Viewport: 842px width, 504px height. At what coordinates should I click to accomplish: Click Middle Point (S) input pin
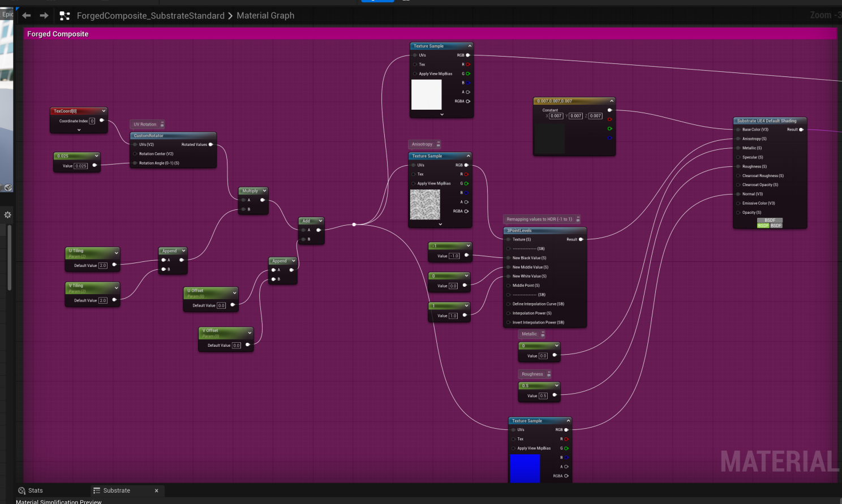coord(509,286)
